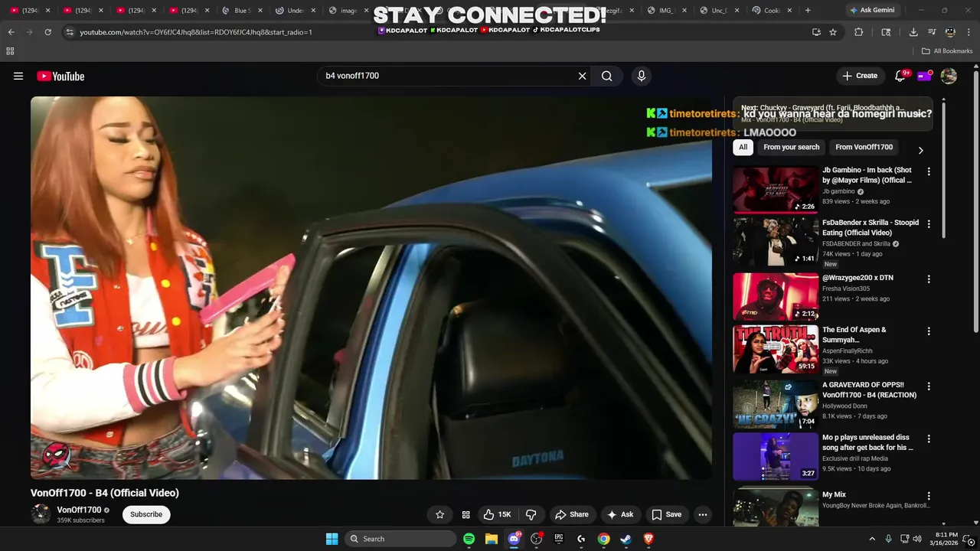The image size is (980, 551).
Task: Dislike the VonOff1700 B4 video
Action: tap(531, 514)
